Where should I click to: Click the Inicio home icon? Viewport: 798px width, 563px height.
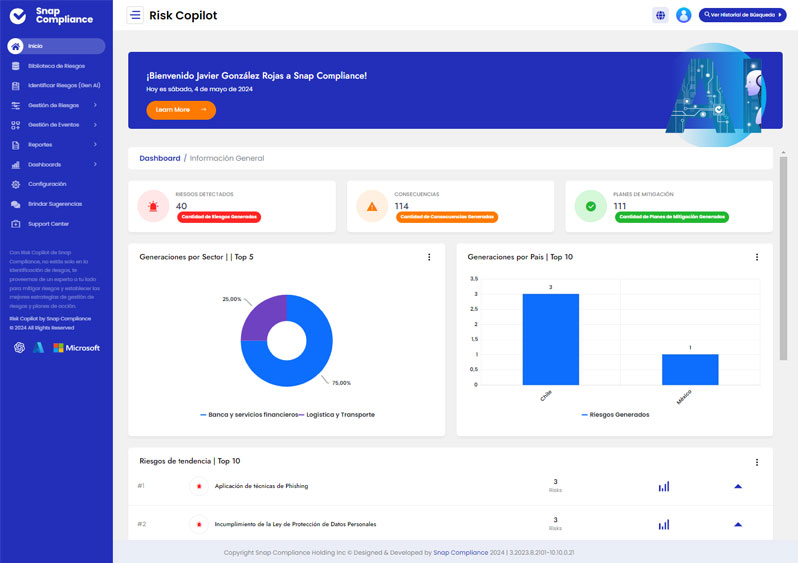(x=15, y=46)
